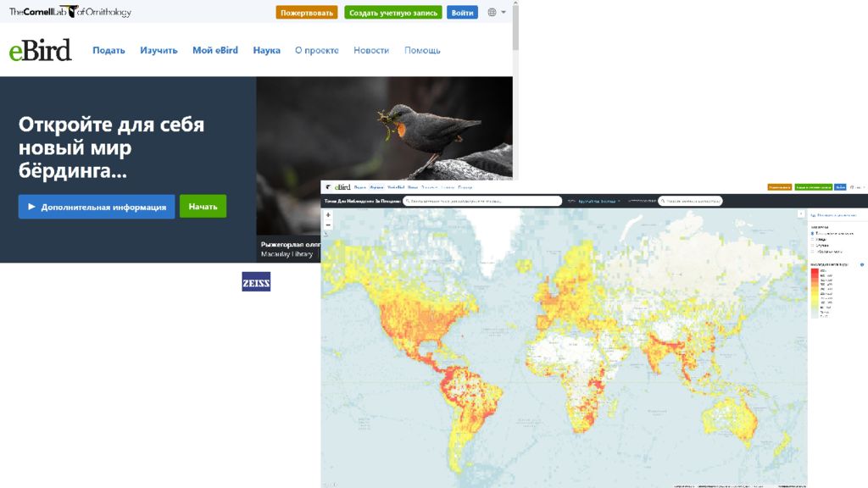Image resolution: width=868 pixels, height=488 pixels.
Task: Click the orange Пожертвовать button
Action: 307,12
